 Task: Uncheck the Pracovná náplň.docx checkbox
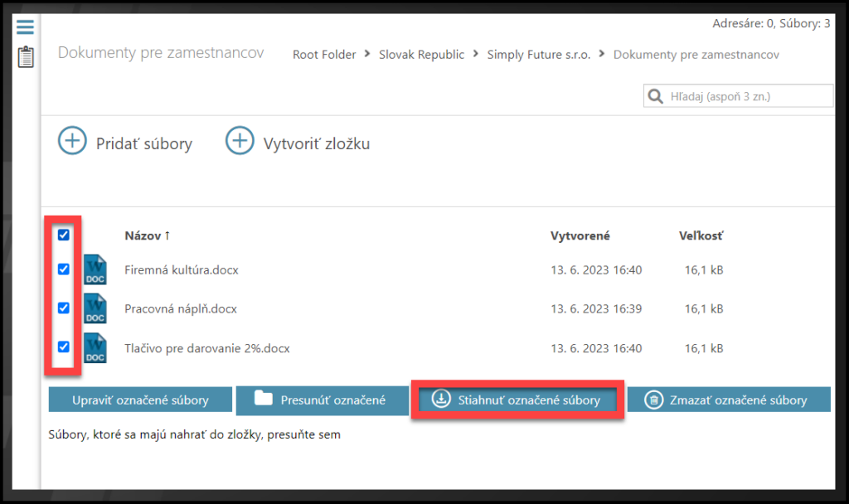[x=64, y=308]
